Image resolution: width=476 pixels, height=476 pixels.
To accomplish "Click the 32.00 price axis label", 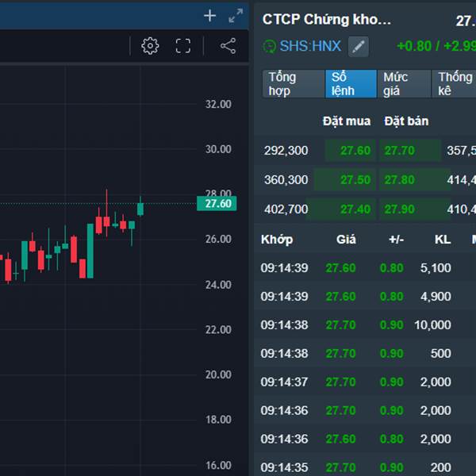I will [x=218, y=105].
